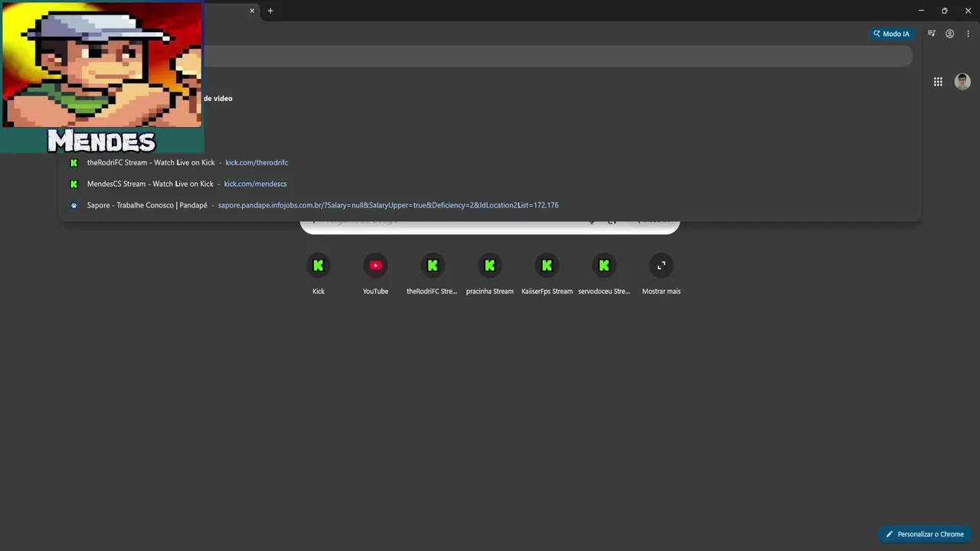The image size is (980, 551).
Task: Open the servodoceu Stream shortcut tile
Action: tap(604, 274)
